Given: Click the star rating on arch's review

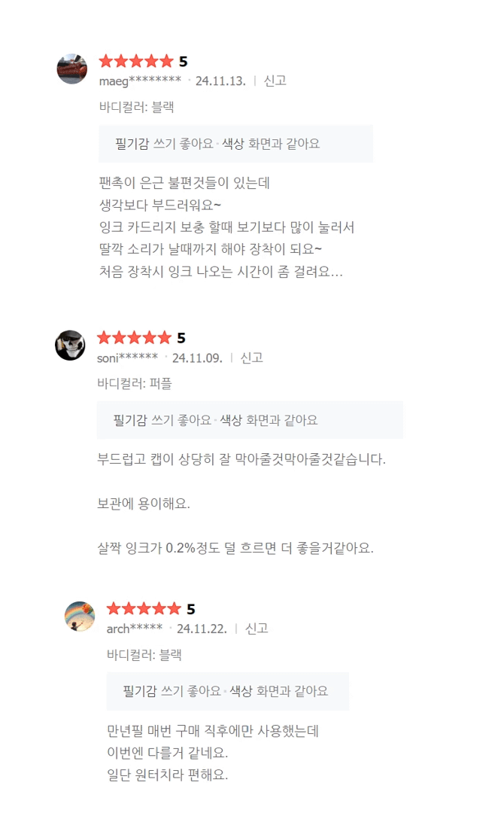Looking at the screenshot, I should coord(144,609).
